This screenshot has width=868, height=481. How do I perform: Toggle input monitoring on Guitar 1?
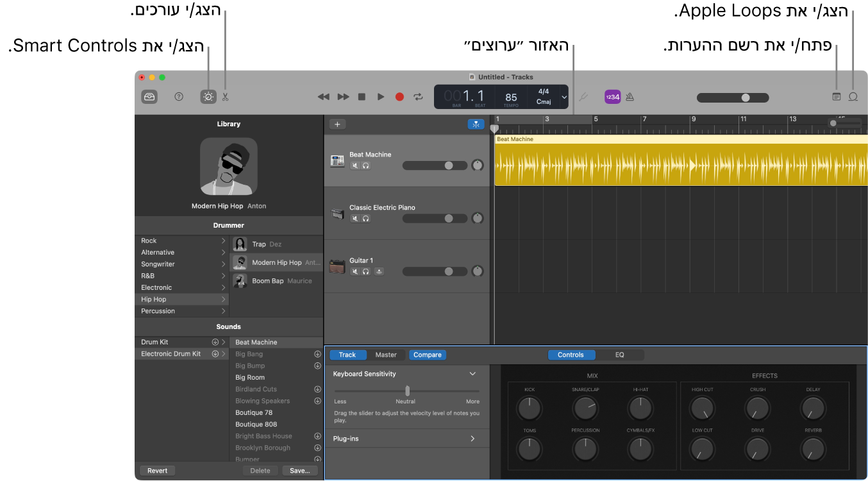(x=379, y=271)
